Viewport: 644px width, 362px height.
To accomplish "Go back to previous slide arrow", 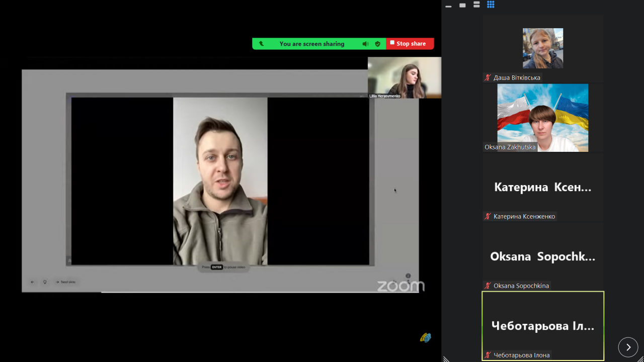I will [33, 282].
